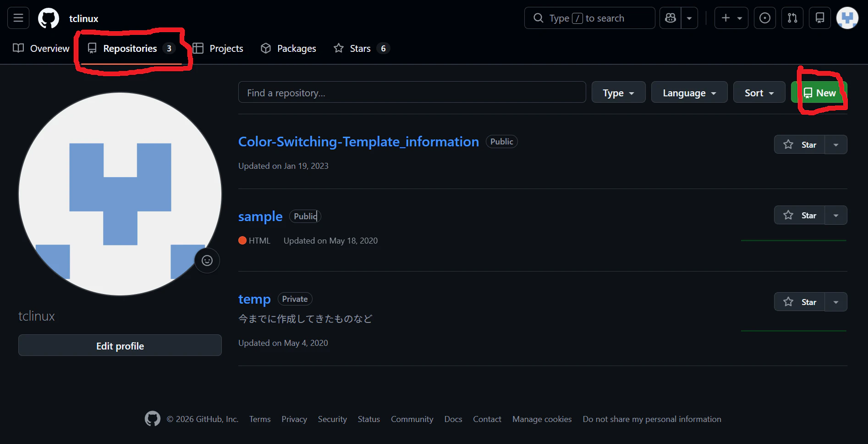Image resolution: width=868 pixels, height=444 pixels.
Task: Open the profile picture of tclinux
Action: 120,194
